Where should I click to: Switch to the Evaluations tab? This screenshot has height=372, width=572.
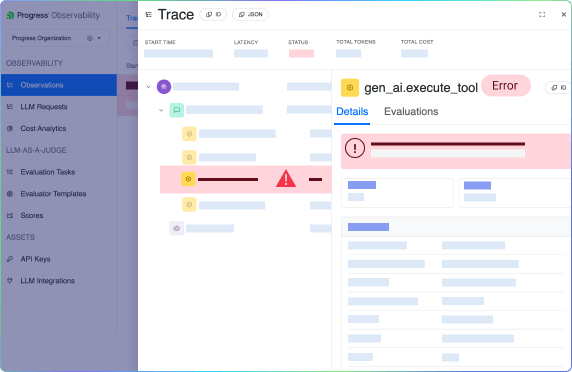pyautogui.click(x=411, y=112)
